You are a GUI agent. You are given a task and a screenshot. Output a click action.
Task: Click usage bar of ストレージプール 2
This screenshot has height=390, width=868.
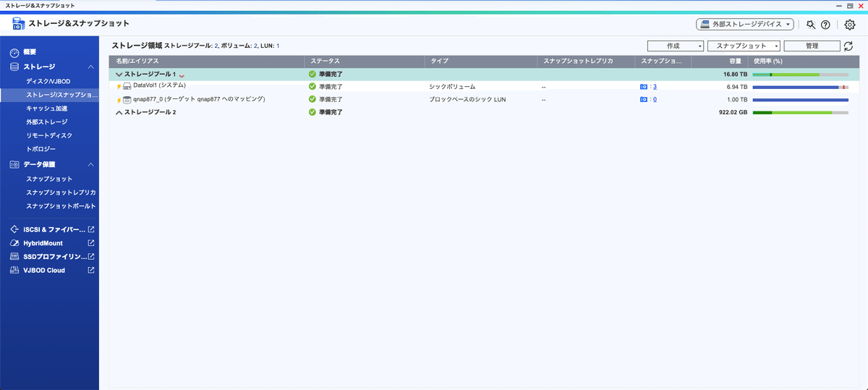pos(800,112)
